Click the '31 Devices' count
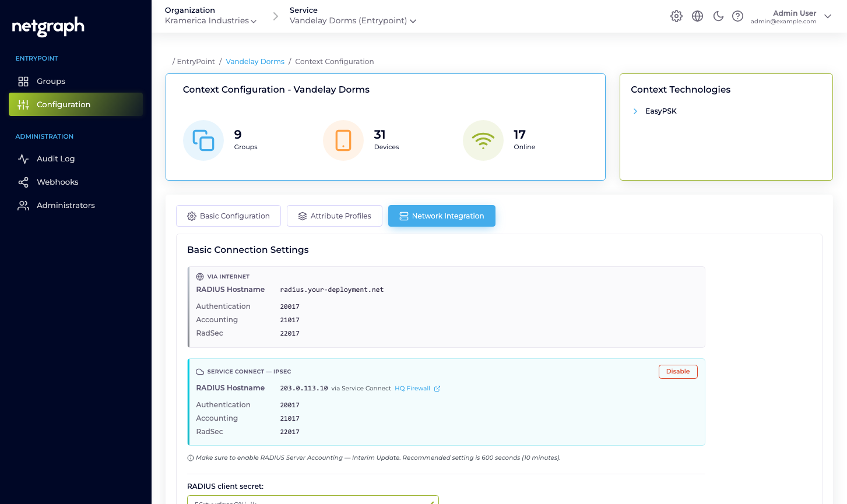Screen dimensions: 847x504 pos(386,140)
